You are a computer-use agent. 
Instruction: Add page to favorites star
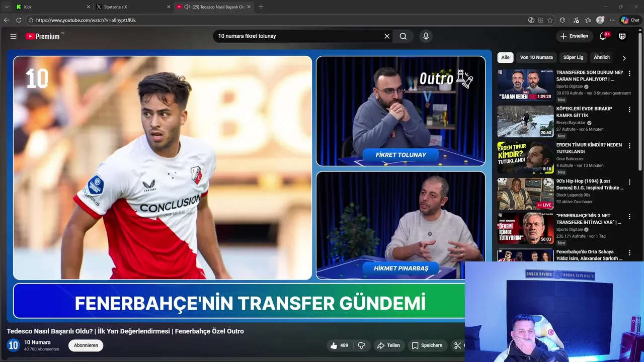coord(550,20)
